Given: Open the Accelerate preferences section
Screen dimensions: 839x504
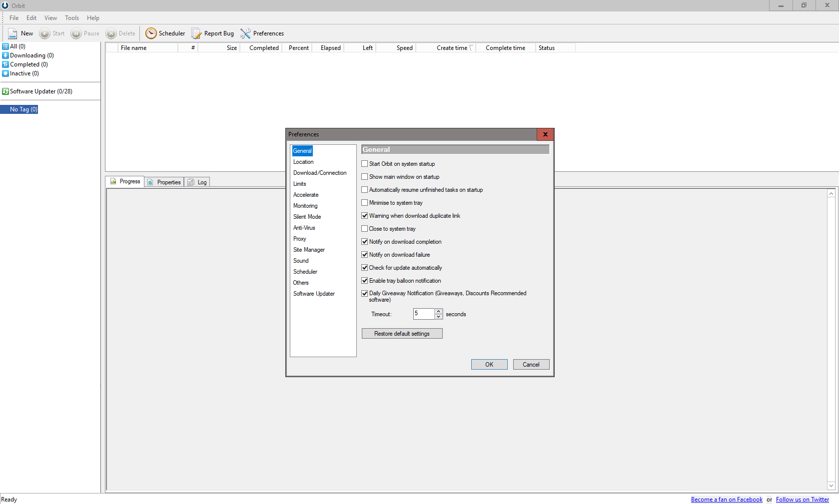Looking at the screenshot, I should pos(306,195).
